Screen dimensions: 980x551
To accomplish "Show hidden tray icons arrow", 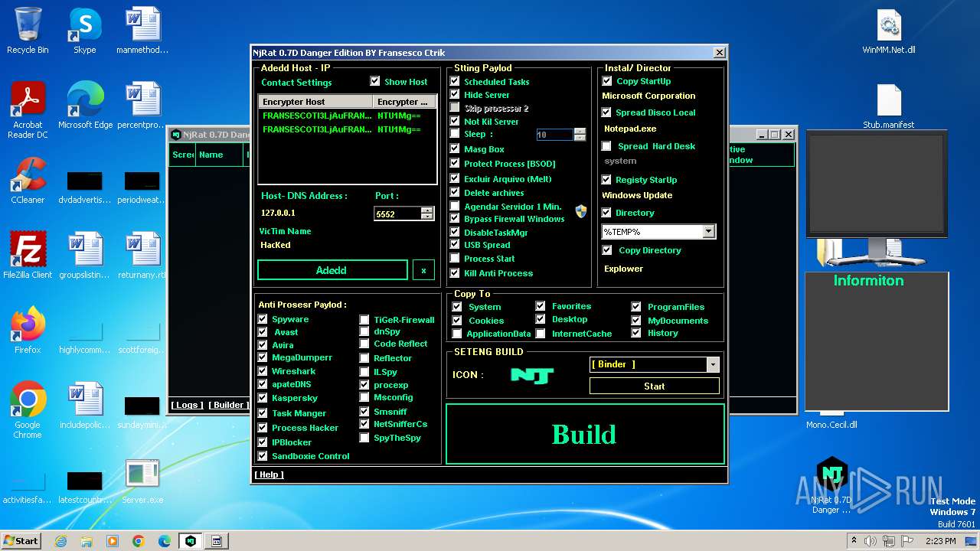I will tap(854, 541).
